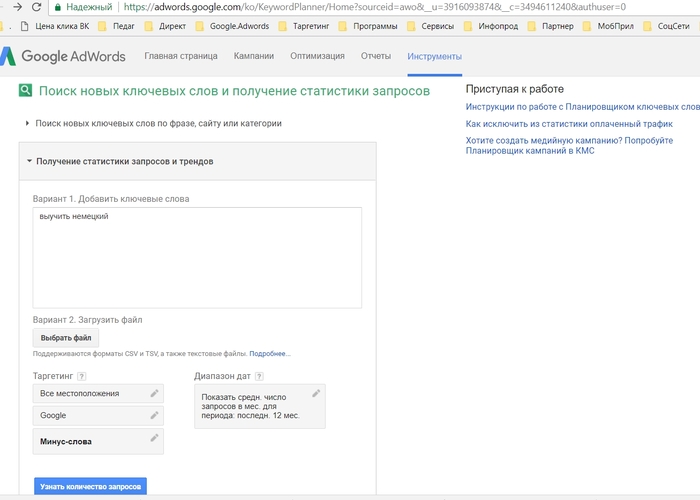
Task: Open 'Цена клика ВК' bookmark
Action: point(55,26)
